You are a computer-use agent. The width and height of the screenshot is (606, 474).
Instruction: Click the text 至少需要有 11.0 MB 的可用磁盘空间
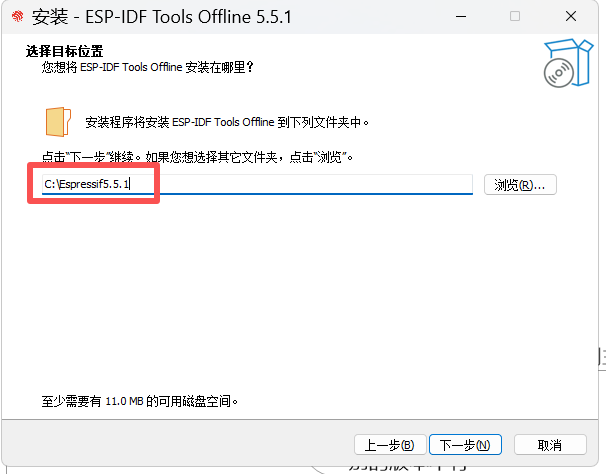[x=140, y=401]
